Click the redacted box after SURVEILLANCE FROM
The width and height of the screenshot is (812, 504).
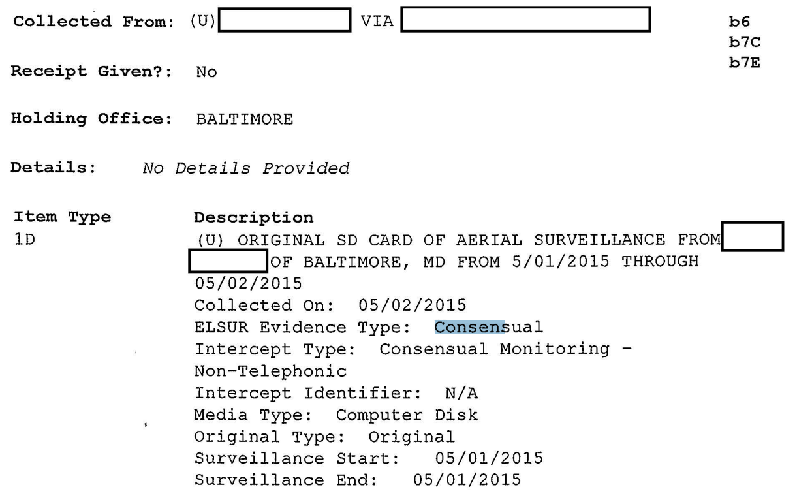point(752,238)
